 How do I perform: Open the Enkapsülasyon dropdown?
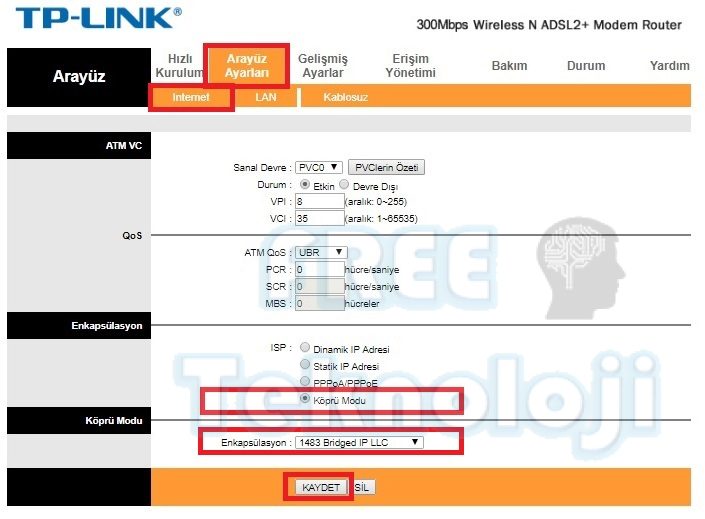click(x=359, y=442)
